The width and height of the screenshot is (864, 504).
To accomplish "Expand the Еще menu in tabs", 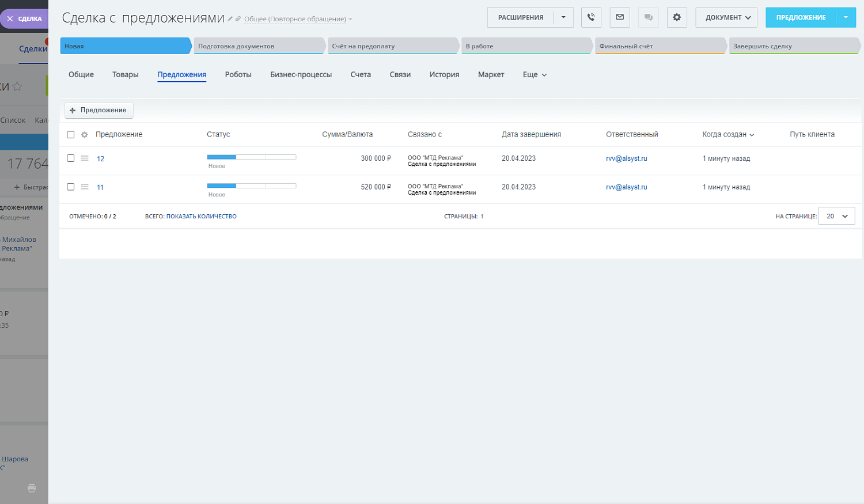I will coord(535,75).
